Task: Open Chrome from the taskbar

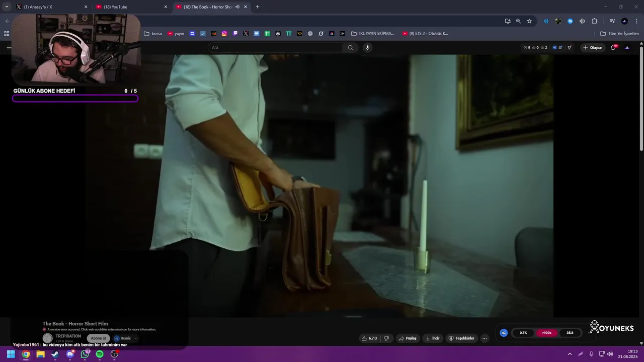Action: pos(26,354)
